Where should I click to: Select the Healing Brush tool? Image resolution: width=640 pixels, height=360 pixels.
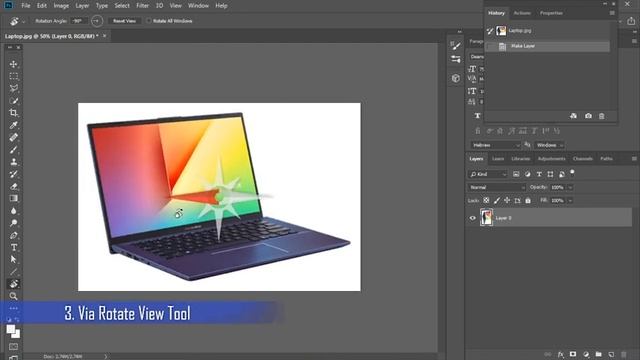click(13, 137)
